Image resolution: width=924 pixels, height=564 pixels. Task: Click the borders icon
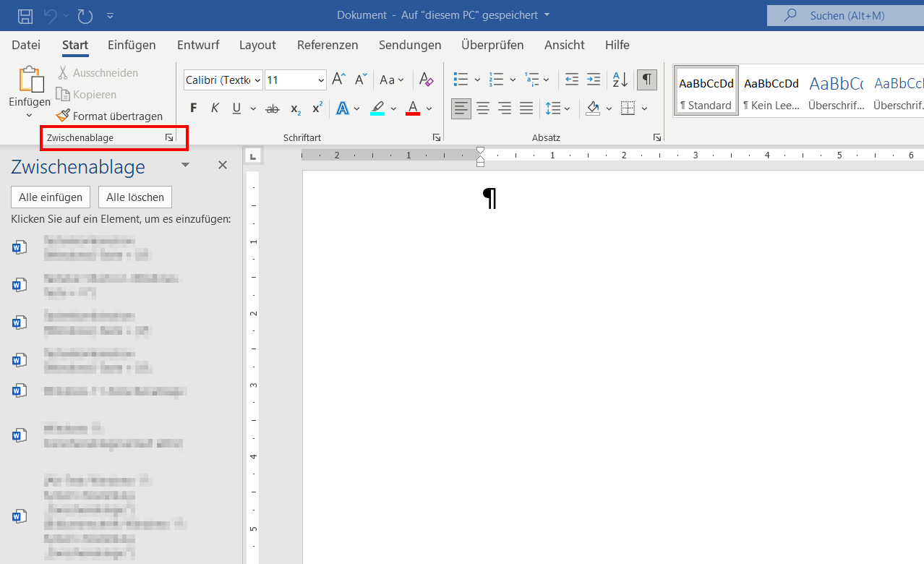coord(628,108)
